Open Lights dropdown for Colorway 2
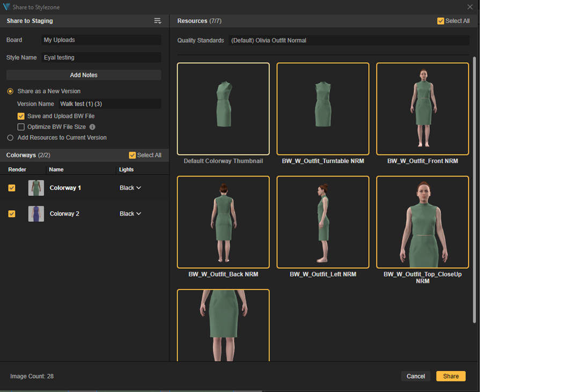The image size is (570, 392). point(130,213)
